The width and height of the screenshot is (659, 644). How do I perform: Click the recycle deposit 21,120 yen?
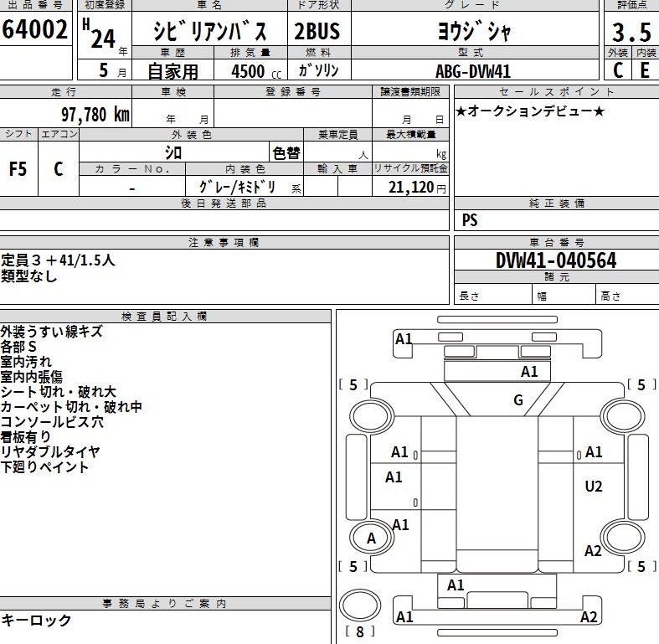(417, 187)
